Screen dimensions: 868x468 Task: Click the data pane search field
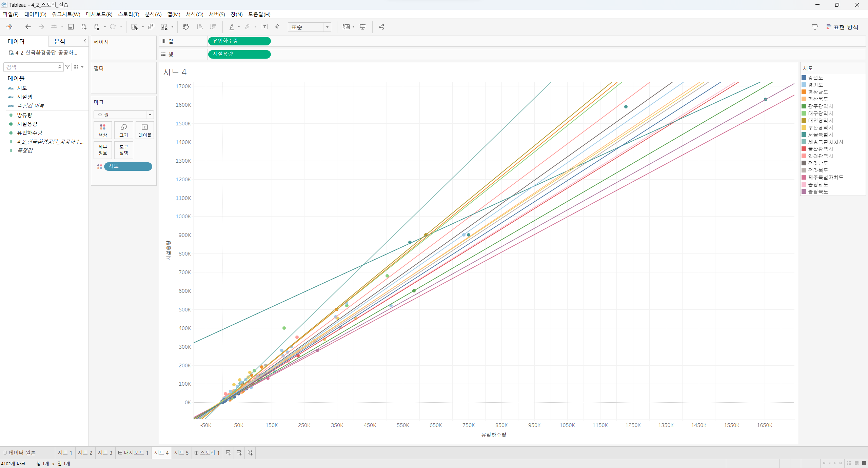[31, 67]
